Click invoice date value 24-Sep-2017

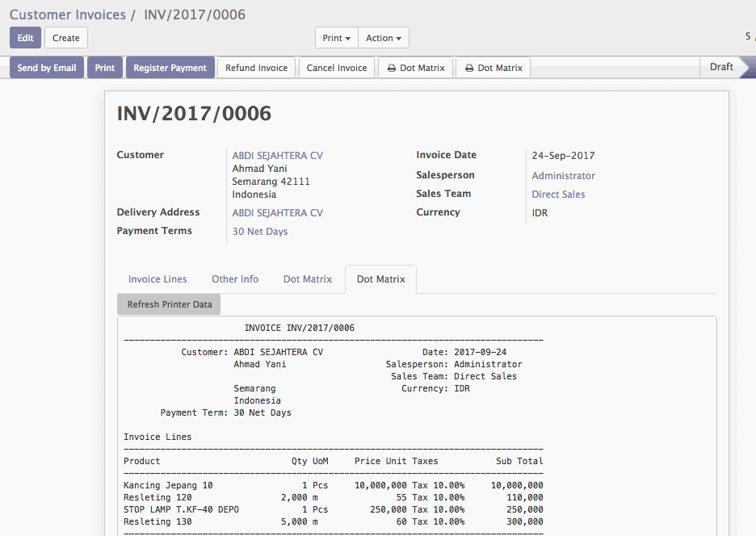[x=563, y=155]
